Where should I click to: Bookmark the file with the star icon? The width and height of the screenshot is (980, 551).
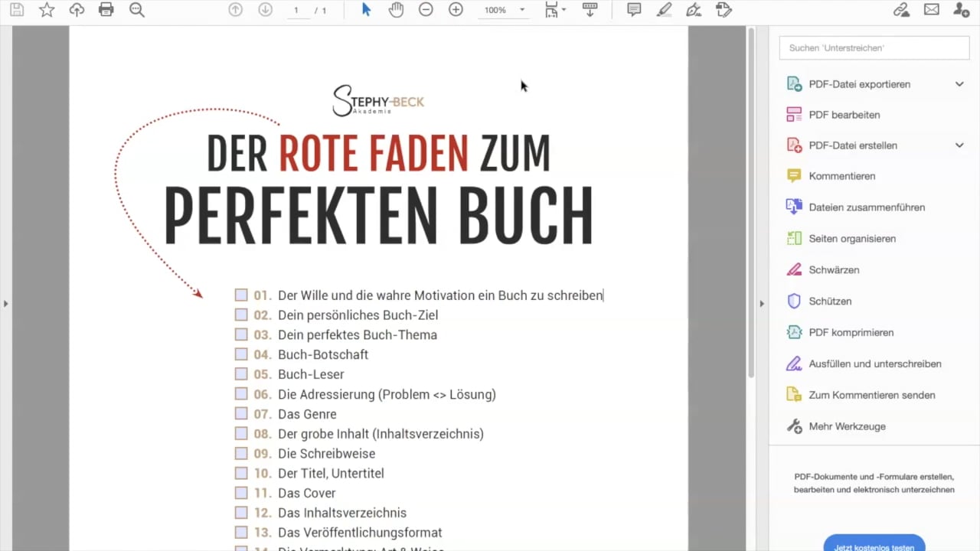[x=47, y=10]
